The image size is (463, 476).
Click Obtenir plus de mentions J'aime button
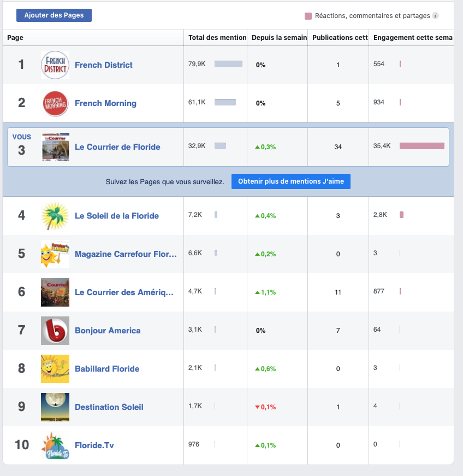[x=291, y=181]
